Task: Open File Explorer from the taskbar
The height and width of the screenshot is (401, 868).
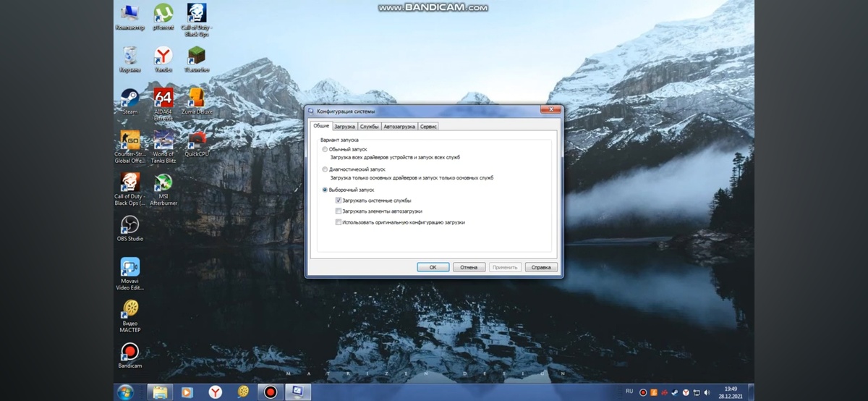Action: [x=160, y=392]
